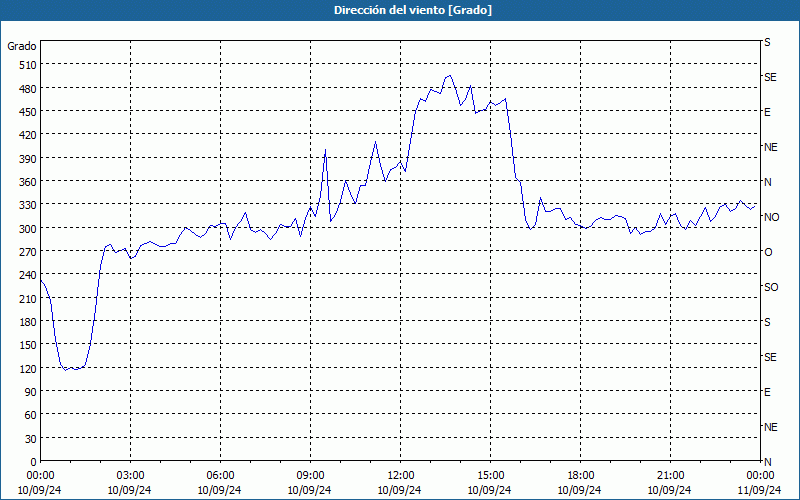The image size is (800, 500).
Task: Select the 12:00 time label
Action: point(401,476)
